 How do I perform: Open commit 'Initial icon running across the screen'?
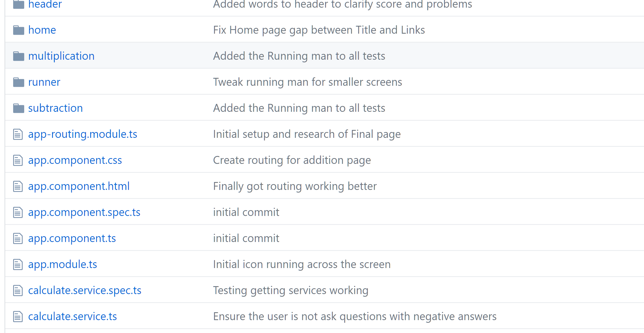tap(302, 264)
